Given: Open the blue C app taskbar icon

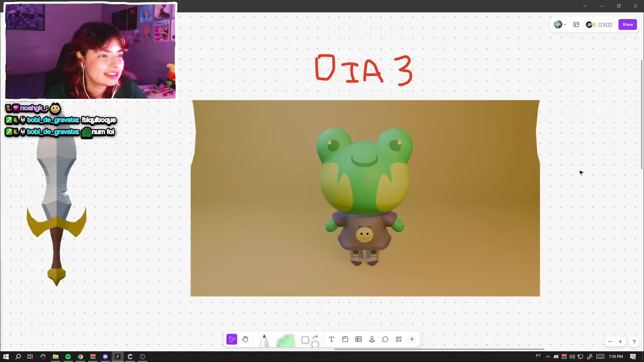Looking at the screenshot, I should (130, 356).
